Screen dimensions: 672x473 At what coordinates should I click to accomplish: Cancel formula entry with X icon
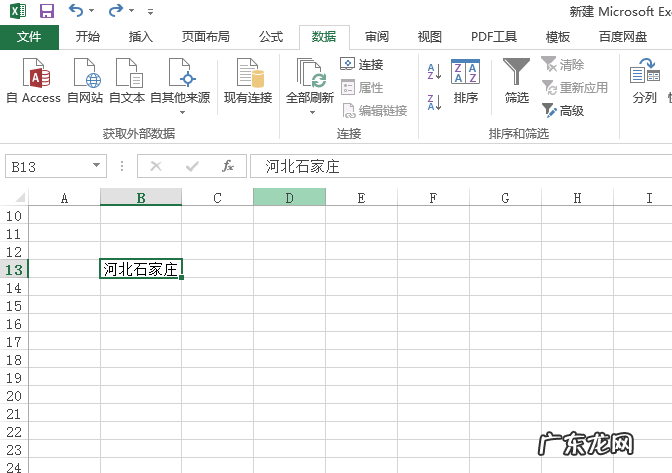click(x=156, y=166)
